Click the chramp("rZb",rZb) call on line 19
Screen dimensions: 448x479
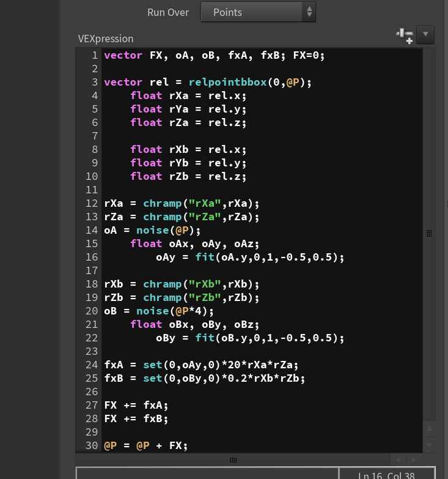point(201,297)
